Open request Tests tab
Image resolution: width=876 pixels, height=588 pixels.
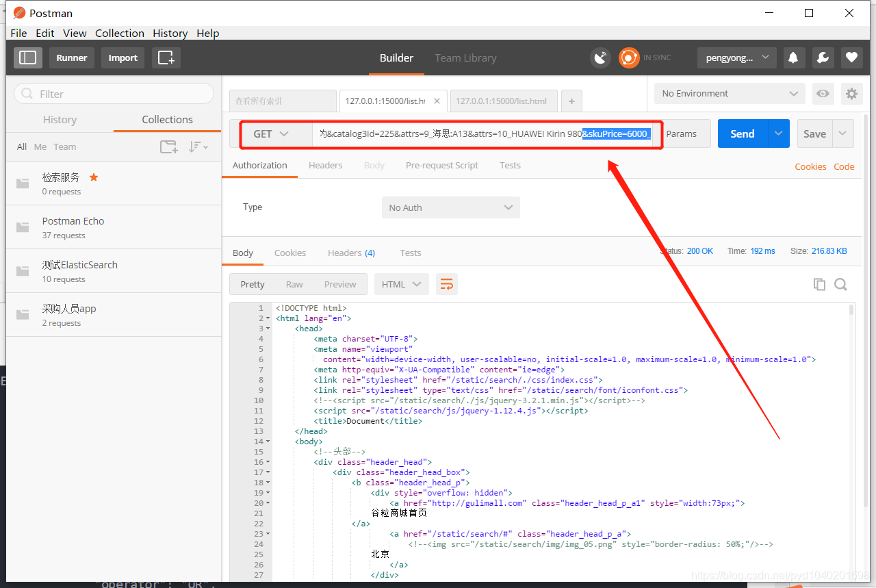click(x=510, y=165)
